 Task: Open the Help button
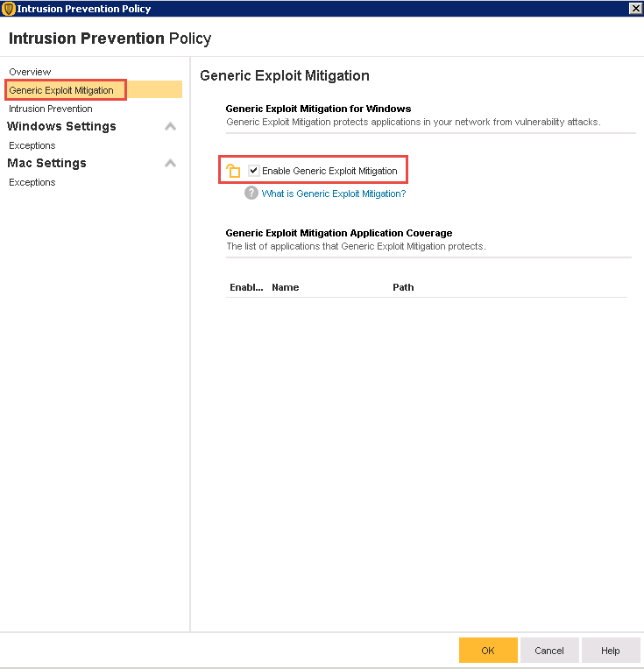611,651
